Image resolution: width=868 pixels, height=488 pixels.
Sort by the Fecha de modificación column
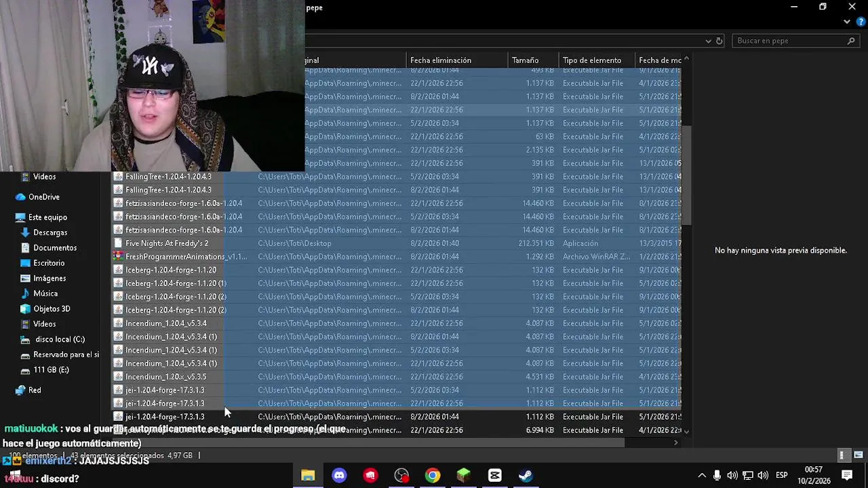659,60
